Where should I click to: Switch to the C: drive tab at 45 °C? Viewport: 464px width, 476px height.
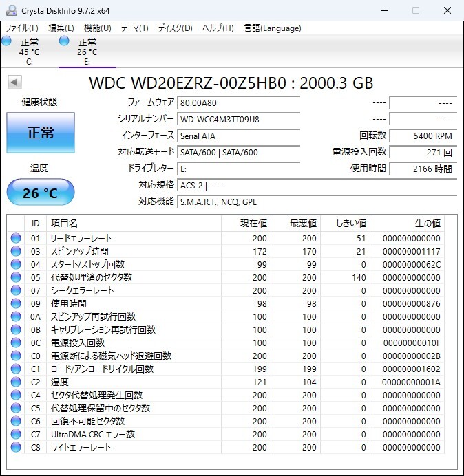29,51
